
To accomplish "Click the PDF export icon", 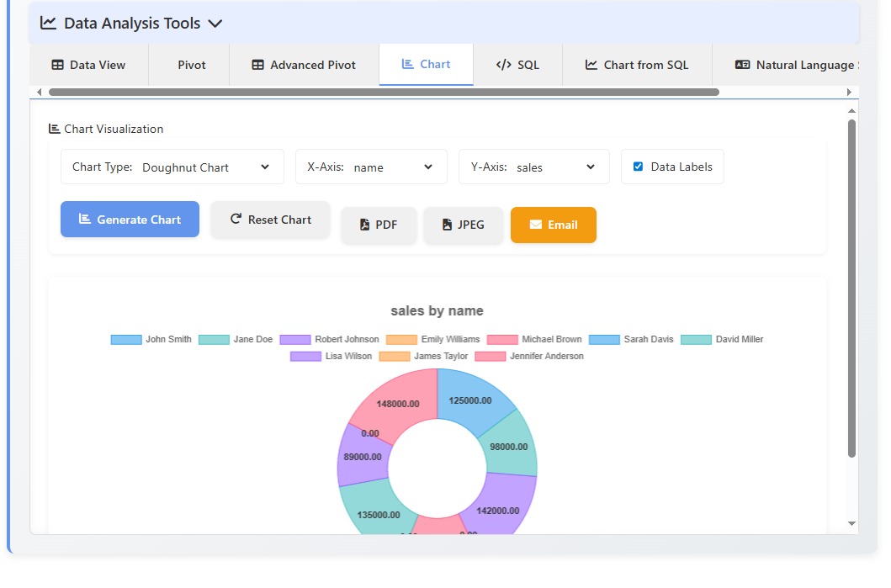I will (x=367, y=225).
